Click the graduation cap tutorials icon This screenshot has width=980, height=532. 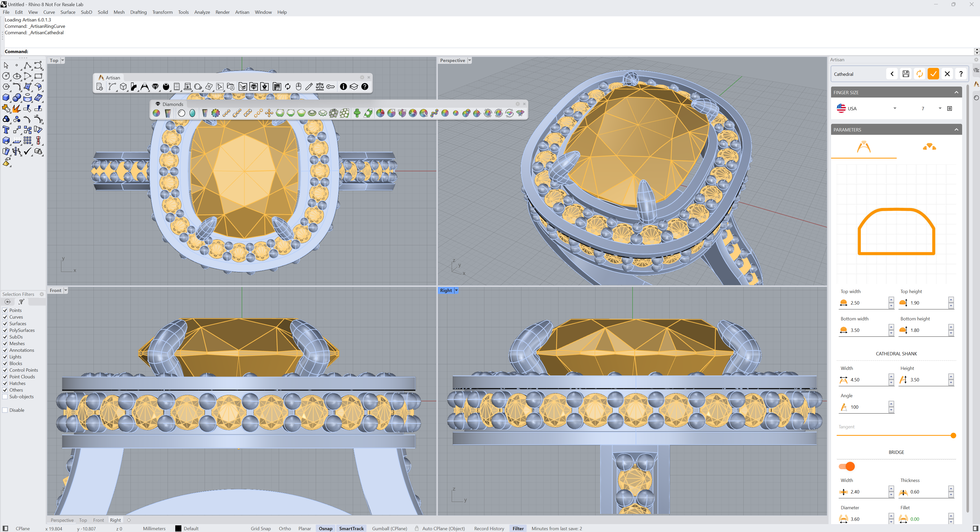point(354,87)
